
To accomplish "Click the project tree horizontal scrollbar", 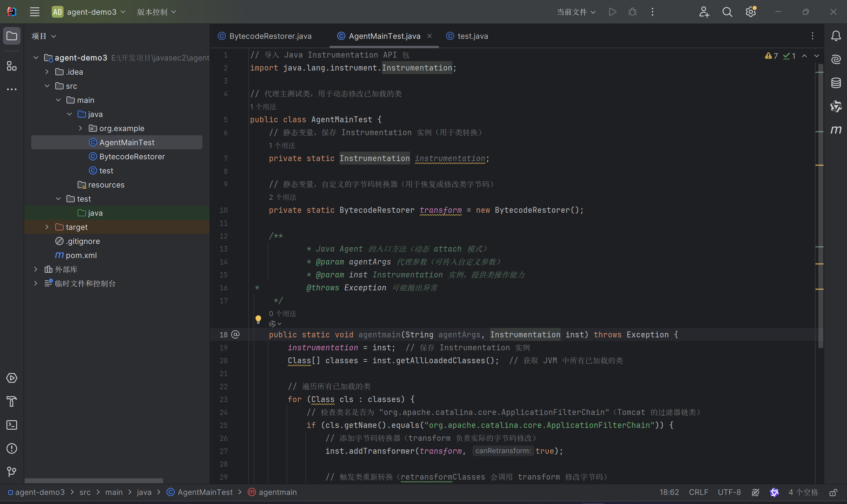I will tap(94, 480).
